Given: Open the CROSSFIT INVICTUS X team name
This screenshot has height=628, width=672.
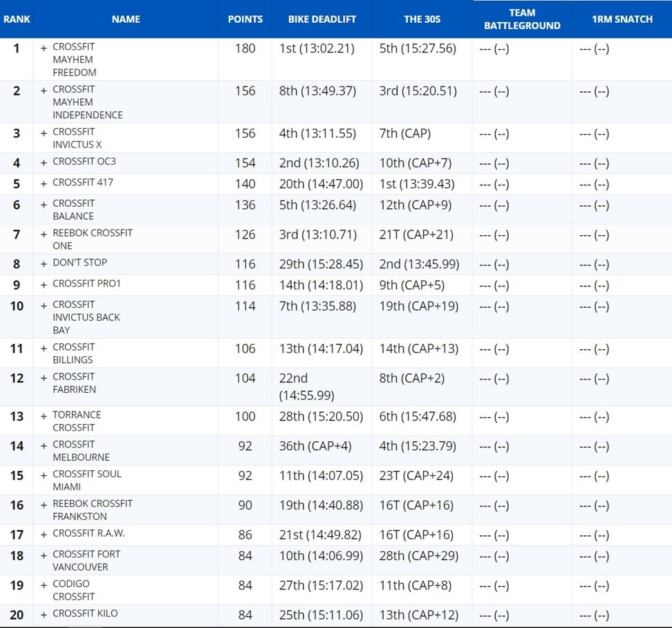Looking at the screenshot, I should point(77,138).
